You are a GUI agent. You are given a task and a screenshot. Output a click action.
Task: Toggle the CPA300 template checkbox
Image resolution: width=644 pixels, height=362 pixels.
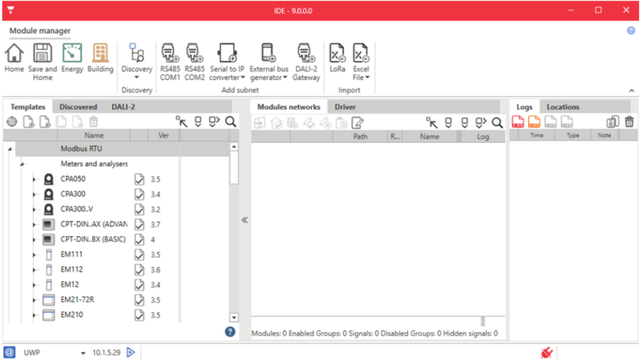[140, 195]
